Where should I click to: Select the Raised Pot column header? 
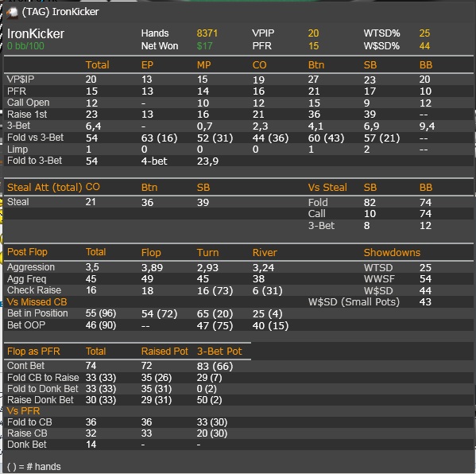(164, 352)
